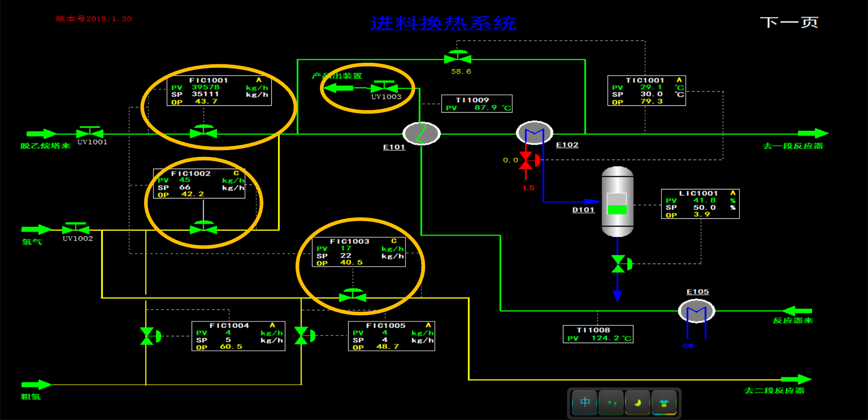Click the Chinese input mode icon

click(585, 402)
